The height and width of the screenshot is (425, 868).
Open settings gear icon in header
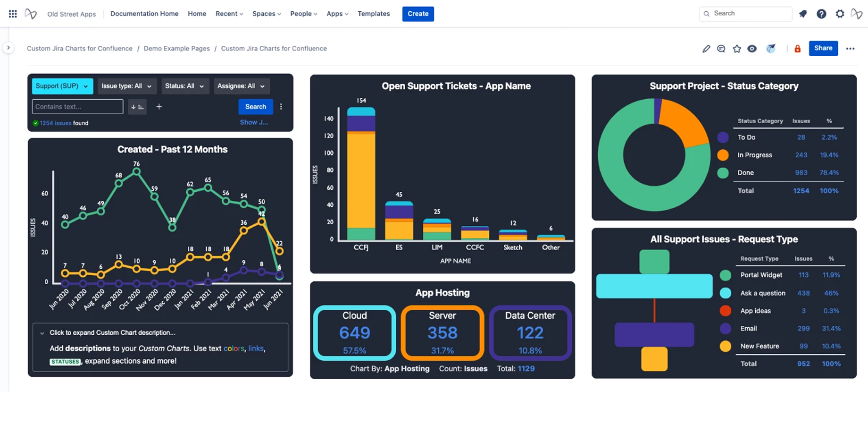(x=840, y=14)
